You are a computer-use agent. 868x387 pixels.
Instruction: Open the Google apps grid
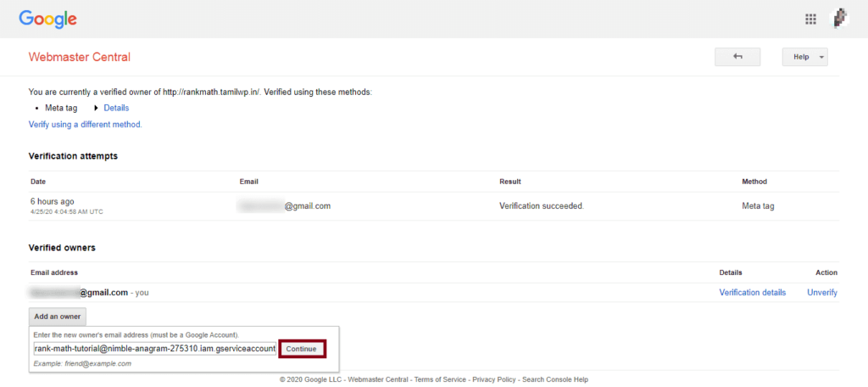pos(810,20)
